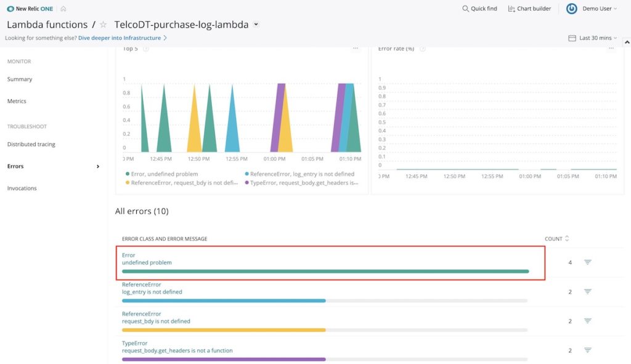Open Distributed tracing in the sidebar
The image size is (631, 364).
(x=31, y=144)
